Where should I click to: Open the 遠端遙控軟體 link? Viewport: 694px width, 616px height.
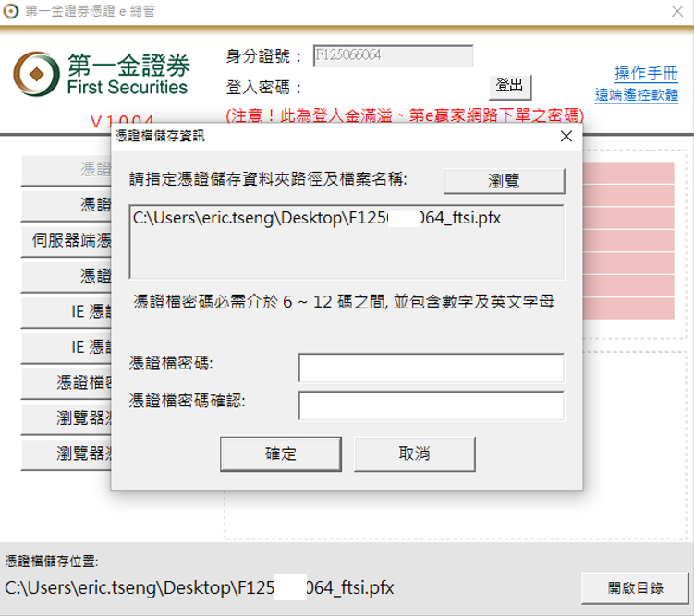[x=637, y=94]
